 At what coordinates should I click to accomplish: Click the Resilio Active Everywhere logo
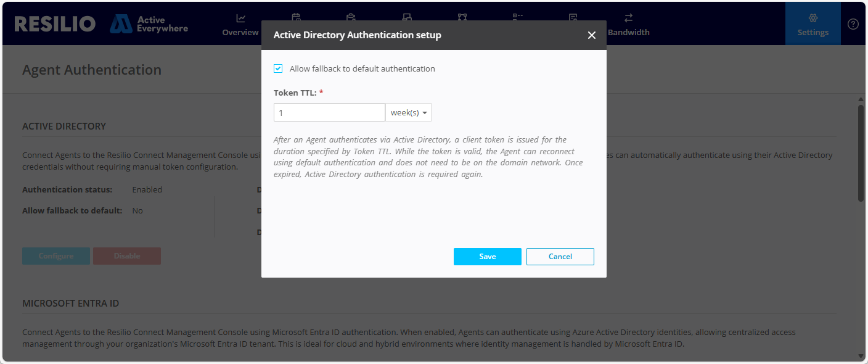coord(102,24)
